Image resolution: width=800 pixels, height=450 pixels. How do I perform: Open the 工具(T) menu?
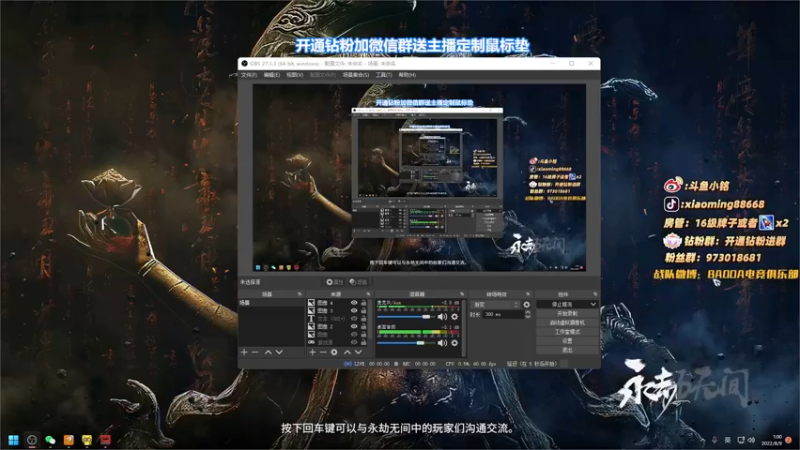(x=384, y=75)
